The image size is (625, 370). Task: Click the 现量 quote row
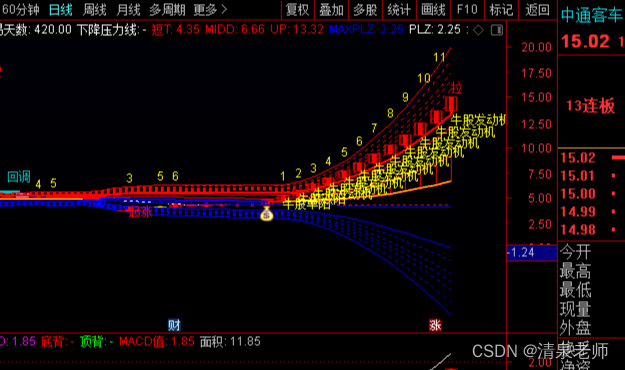pyautogui.click(x=576, y=309)
